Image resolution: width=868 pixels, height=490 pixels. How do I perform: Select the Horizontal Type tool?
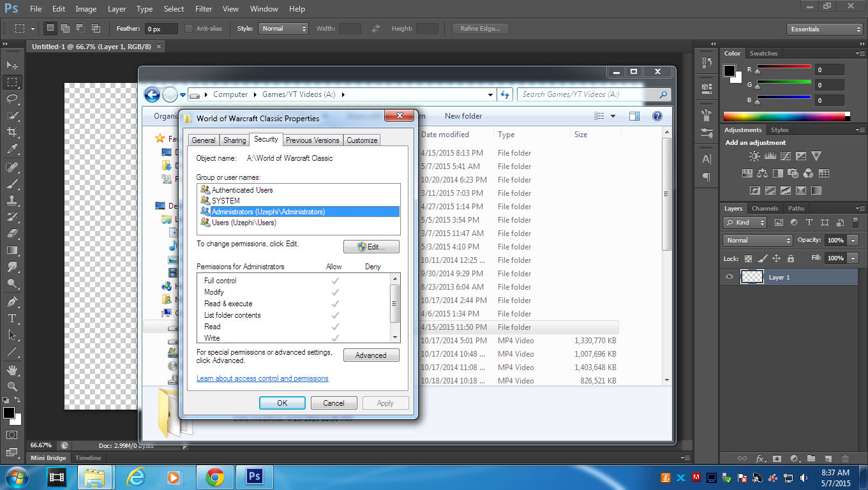pyautogui.click(x=12, y=318)
